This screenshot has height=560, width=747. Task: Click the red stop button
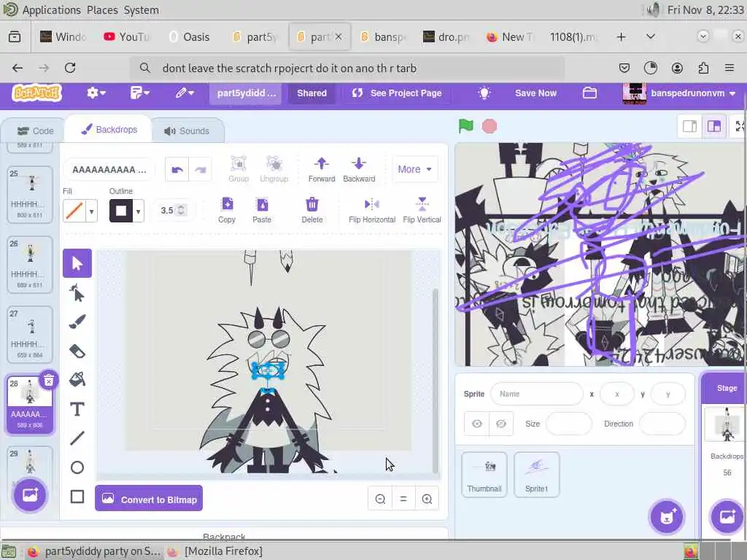pos(489,126)
